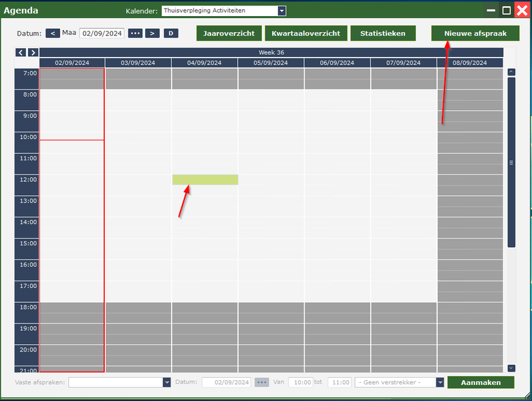Go to previous week arrow above time column
The image size is (532, 401).
click(21, 52)
